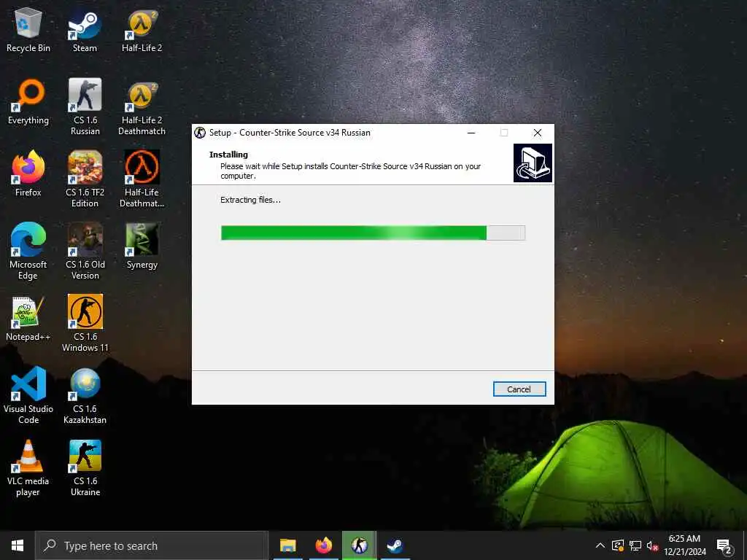Click the security warning tray icon
This screenshot has width=747, height=560.
click(618, 545)
